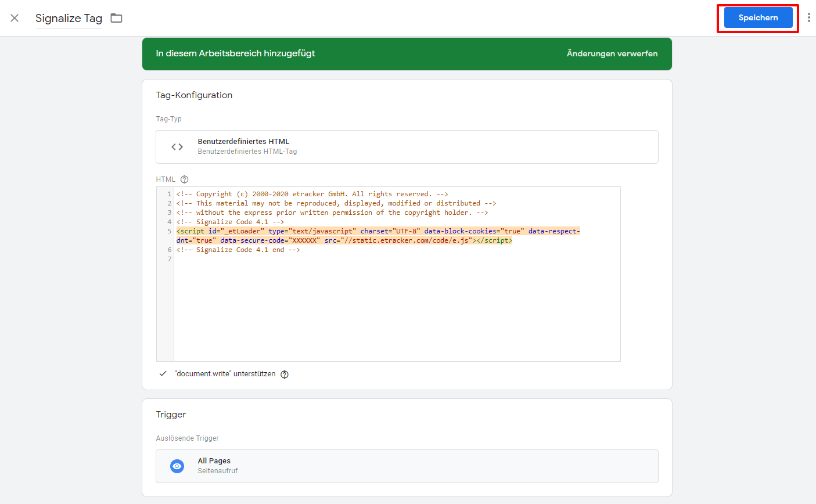The height and width of the screenshot is (504, 816).
Task: Click the Tag-Typ label
Action: tap(168, 119)
